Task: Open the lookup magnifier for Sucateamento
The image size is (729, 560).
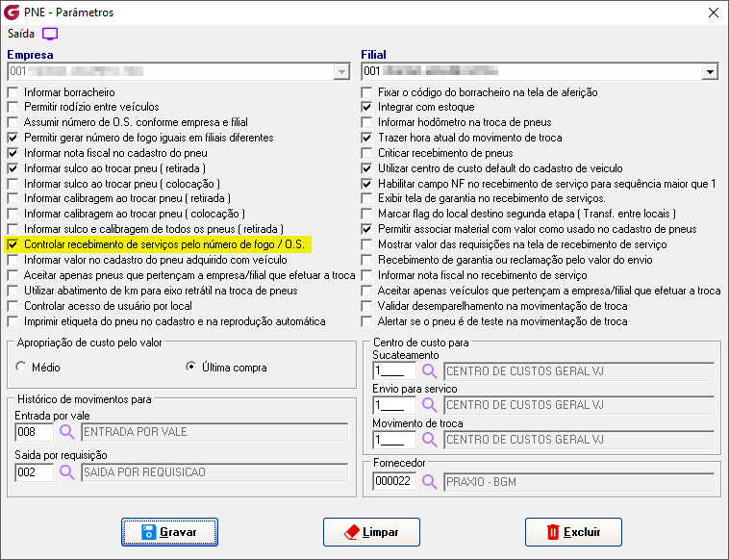Action: click(x=430, y=371)
